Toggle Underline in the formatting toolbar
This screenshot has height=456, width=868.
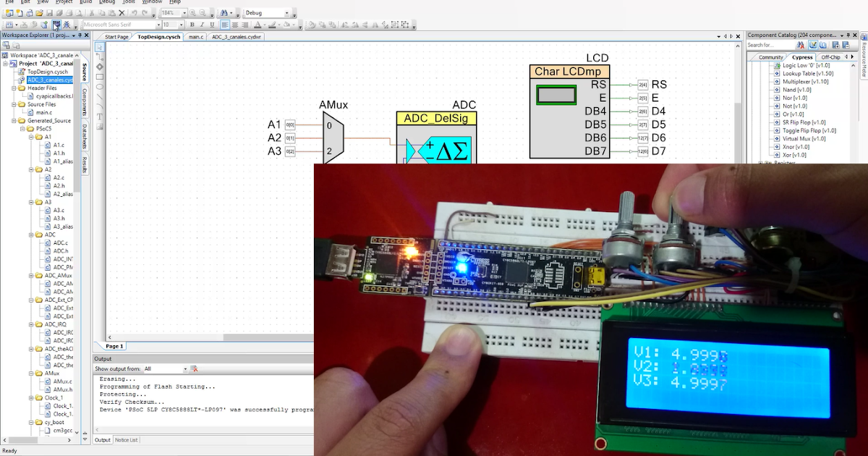[x=211, y=24]
